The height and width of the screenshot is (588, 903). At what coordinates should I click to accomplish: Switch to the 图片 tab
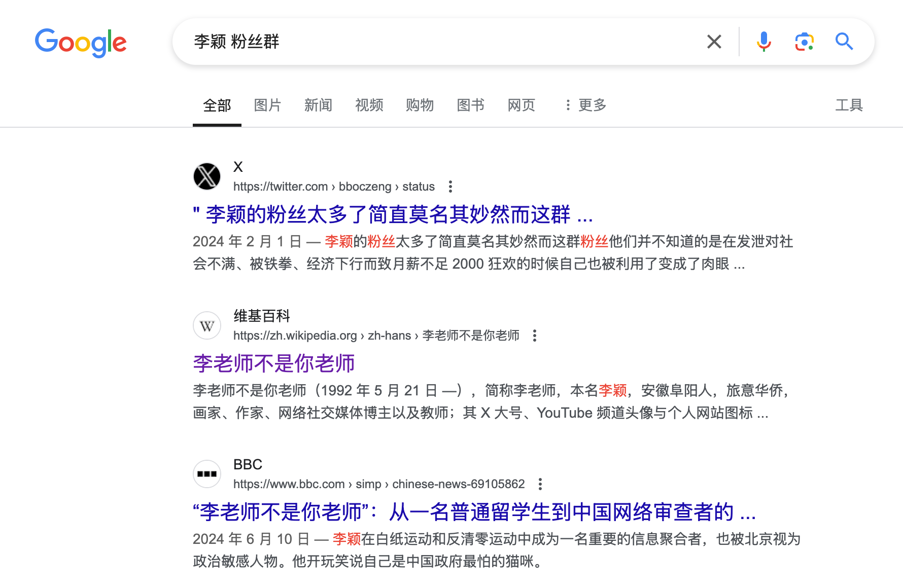[267, 105]
